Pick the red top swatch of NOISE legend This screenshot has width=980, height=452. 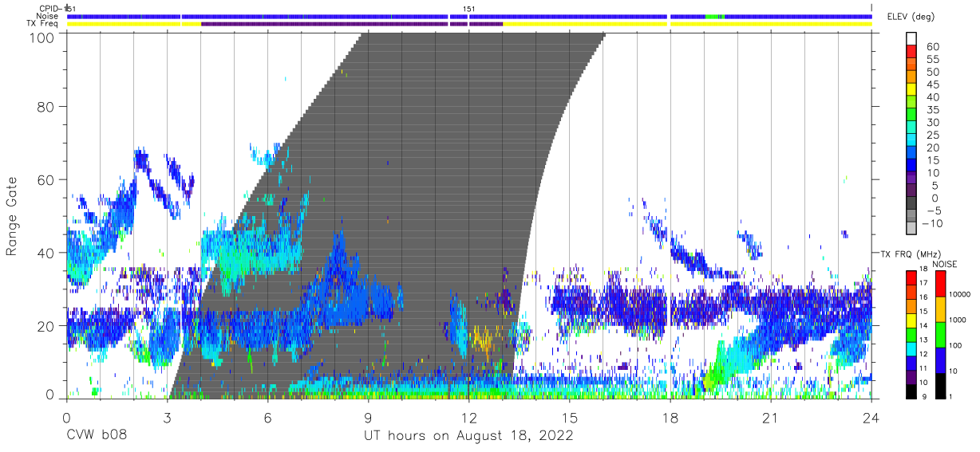click(x=939, y=283)
